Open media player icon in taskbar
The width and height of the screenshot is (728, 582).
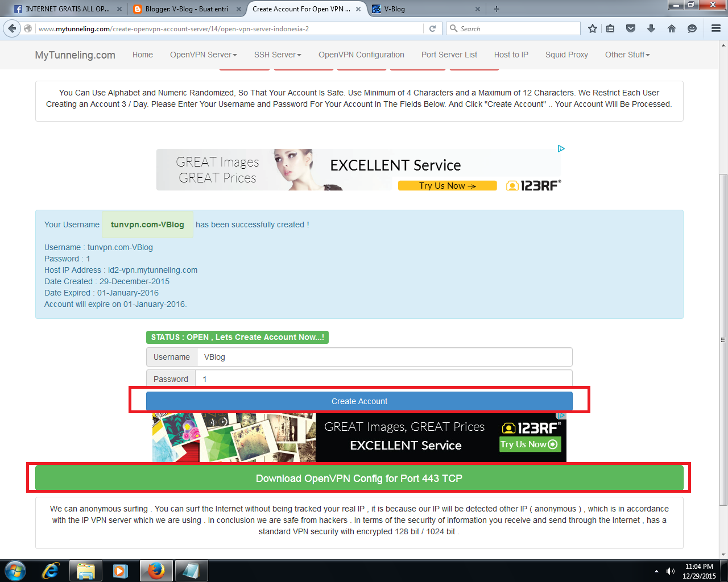121,571
